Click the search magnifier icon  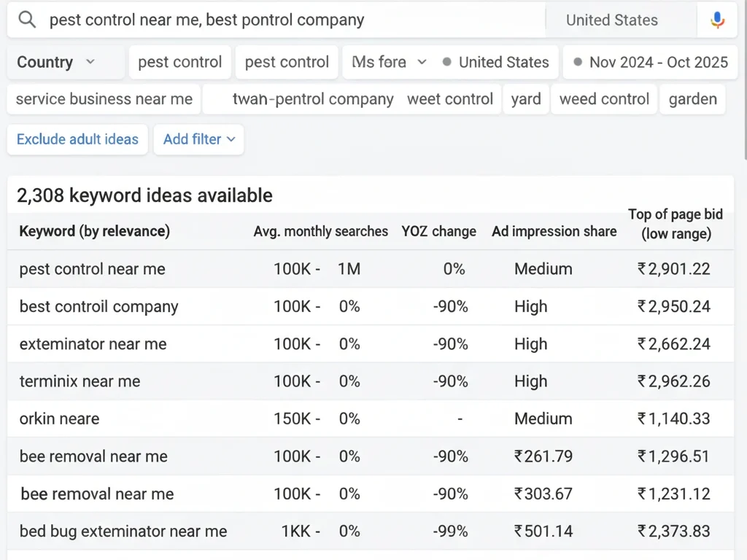tap(26, 20)
